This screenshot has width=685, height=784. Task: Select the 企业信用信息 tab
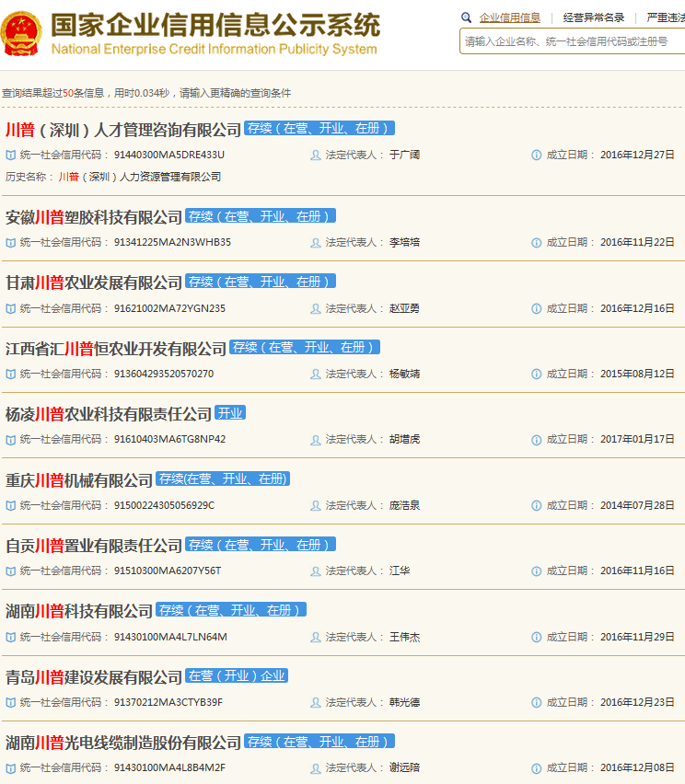click(509, 17)
